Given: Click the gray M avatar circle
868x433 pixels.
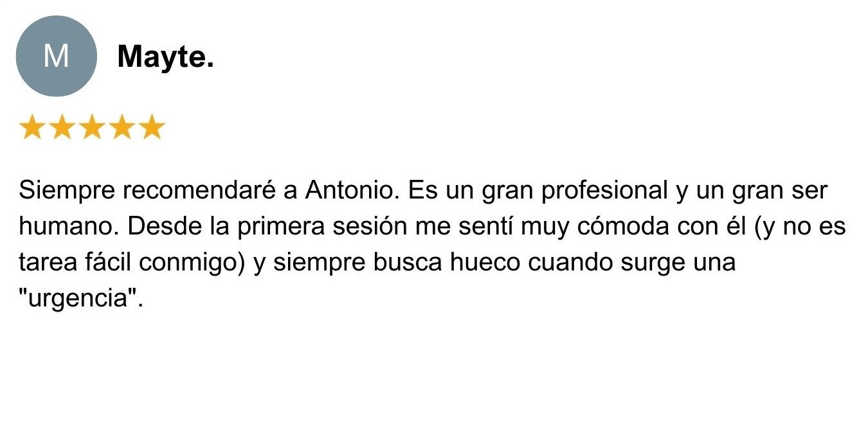Looking at the screenshot, I should (56, 57).
